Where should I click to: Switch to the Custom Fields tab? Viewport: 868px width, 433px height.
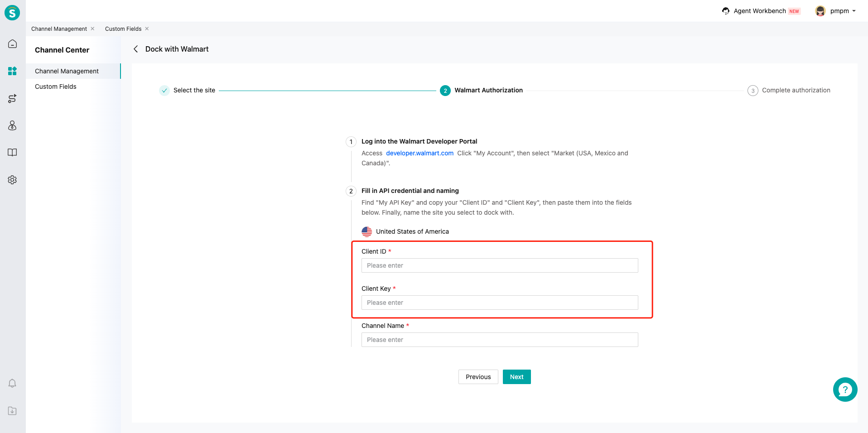pyautogui.click(x=123, y=29)
